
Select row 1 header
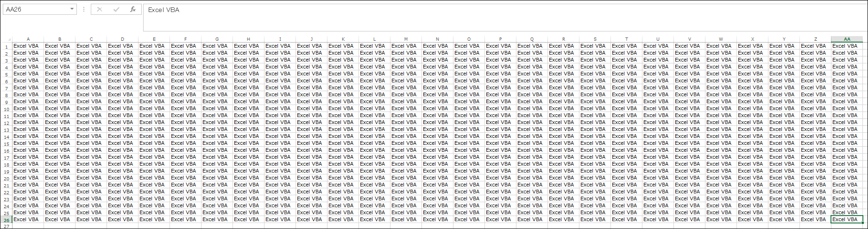click(6, 46)
